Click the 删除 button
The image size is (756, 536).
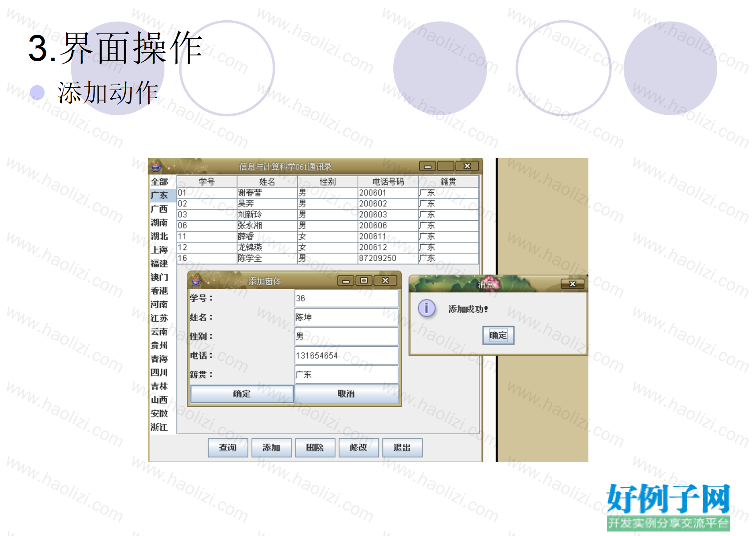click(x=315, y=448)
